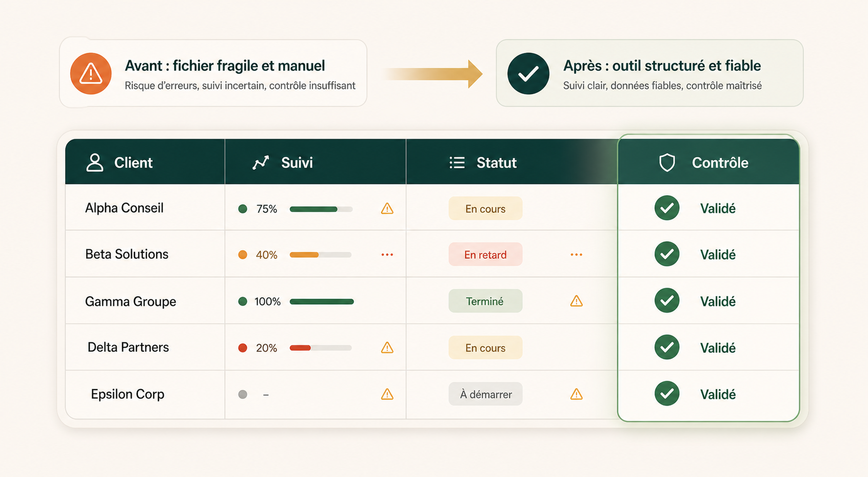
Task: Click the Suivi warning triangle for Epsilon Corp
Action: [387, 394]
